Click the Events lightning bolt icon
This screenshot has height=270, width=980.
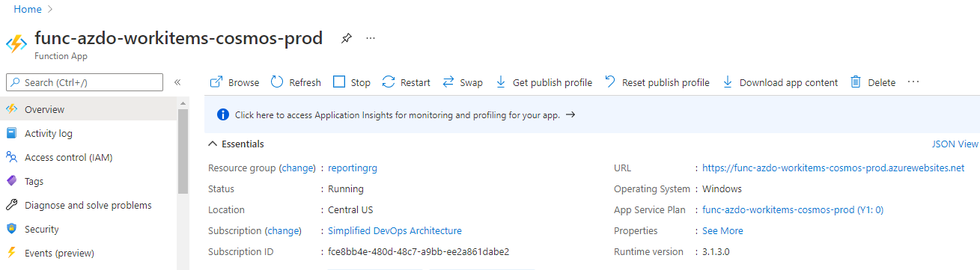pyautogui.click(x=11, y=253)
